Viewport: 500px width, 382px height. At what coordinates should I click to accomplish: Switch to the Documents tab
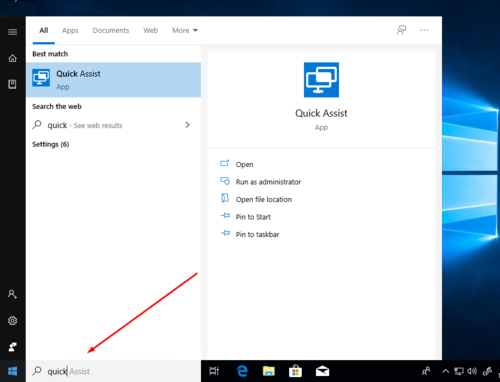pos(111,30)
